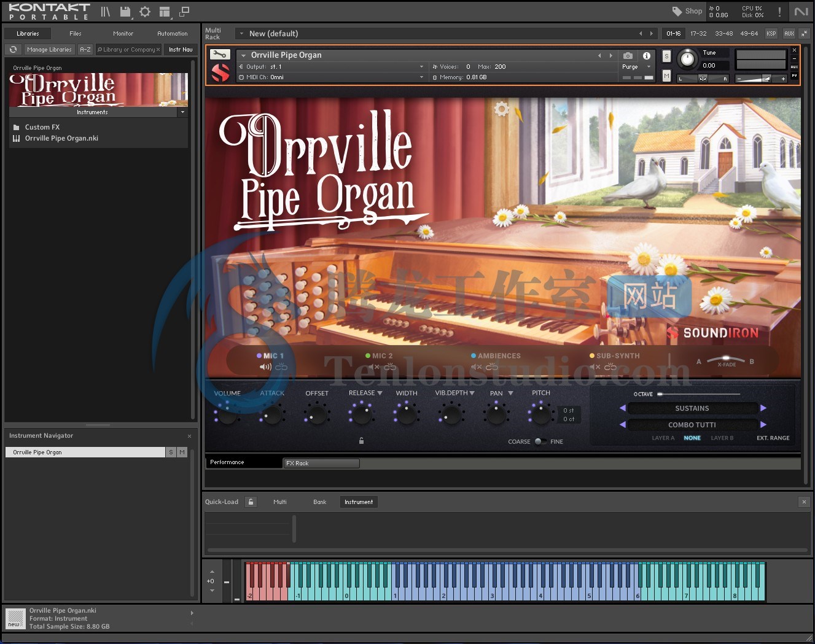Click the camera snapshot icon

[x=628, y=56]
